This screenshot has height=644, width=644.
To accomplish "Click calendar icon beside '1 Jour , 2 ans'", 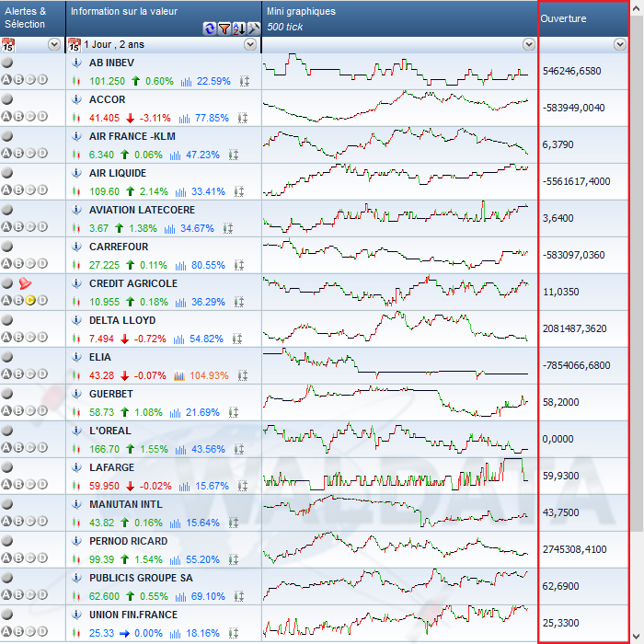I will pyautogui.click(x=74, y=44).
